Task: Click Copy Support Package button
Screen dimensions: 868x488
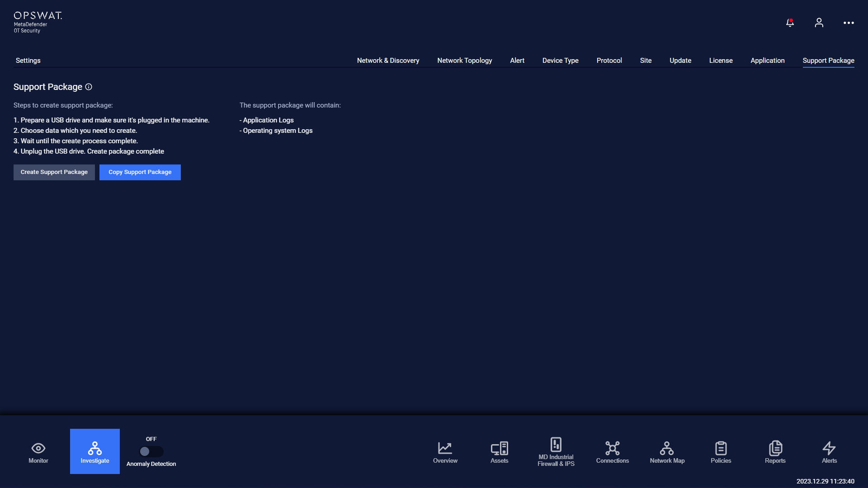Action: click(140, 172)
